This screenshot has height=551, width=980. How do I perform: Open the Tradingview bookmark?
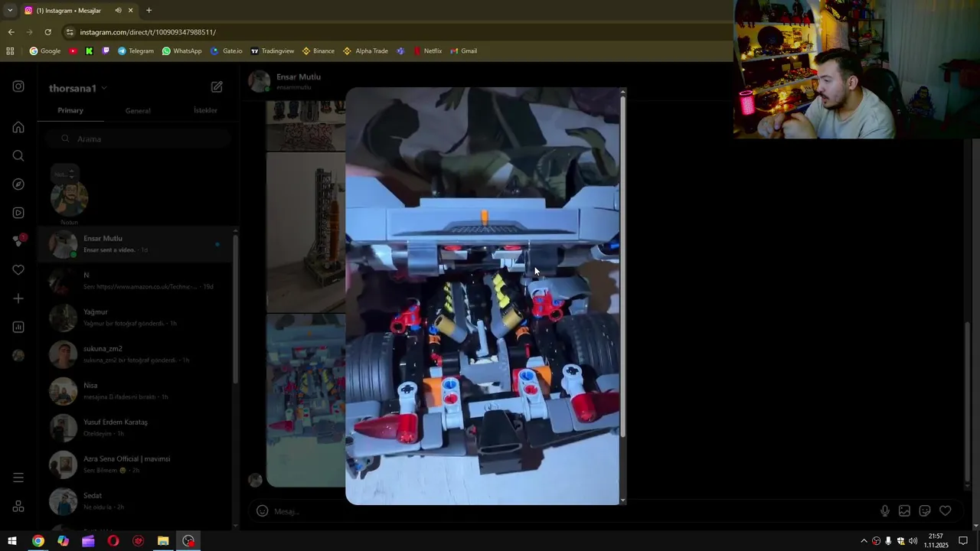(x=272, y=51)
